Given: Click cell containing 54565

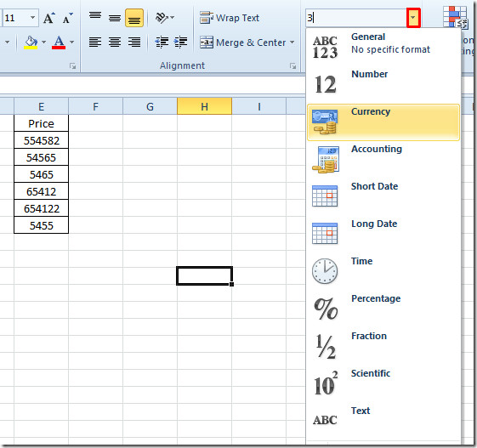Looking at the screenshot, I should [x=41, y=157].
